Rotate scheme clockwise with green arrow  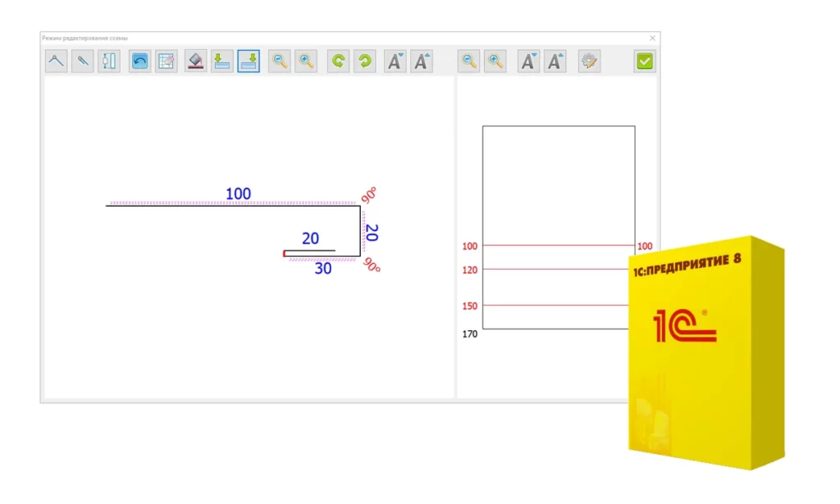[365, 61]
